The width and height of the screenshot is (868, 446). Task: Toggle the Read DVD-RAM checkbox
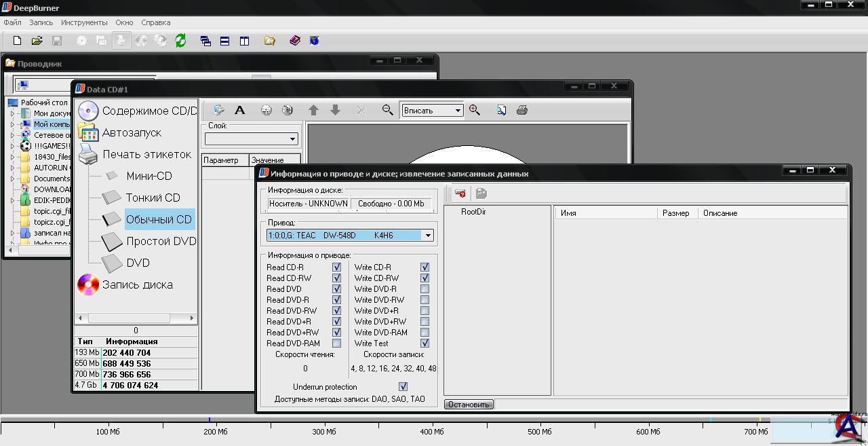pos(336,343)
